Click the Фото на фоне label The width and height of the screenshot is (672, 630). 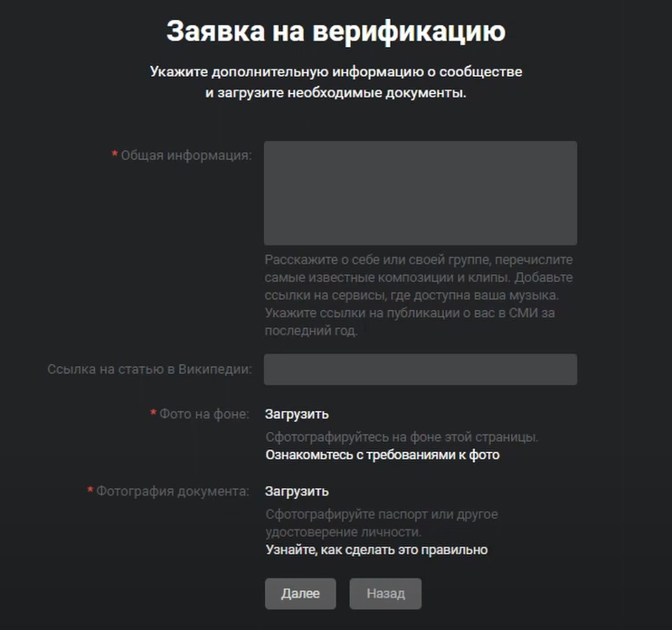[x=204, y=414]
